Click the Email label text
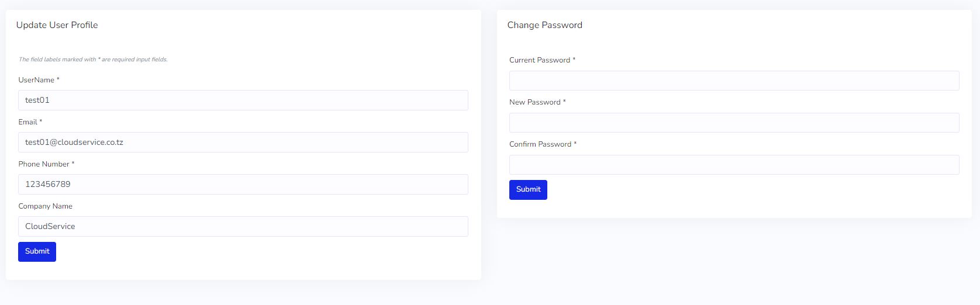980x305 pixels. point(28,122)
